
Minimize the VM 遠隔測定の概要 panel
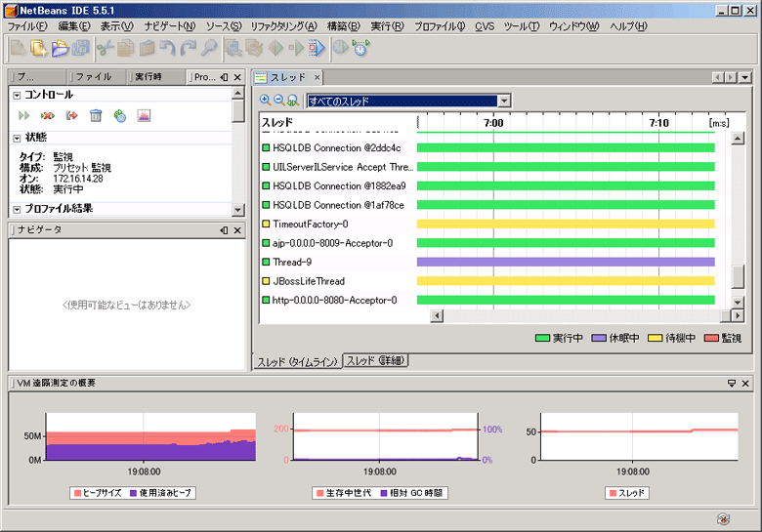(732, 384)
